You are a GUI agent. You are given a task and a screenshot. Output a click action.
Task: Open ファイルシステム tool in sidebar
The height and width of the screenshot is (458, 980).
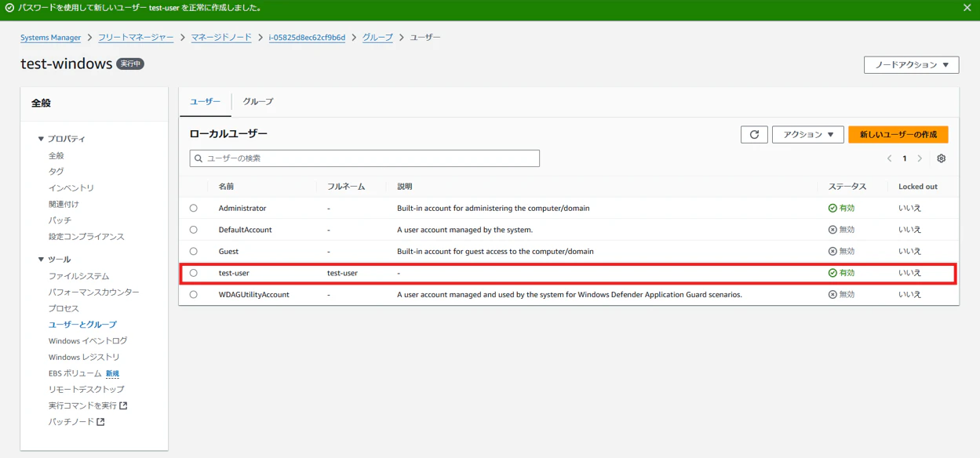tap(79, 277)
